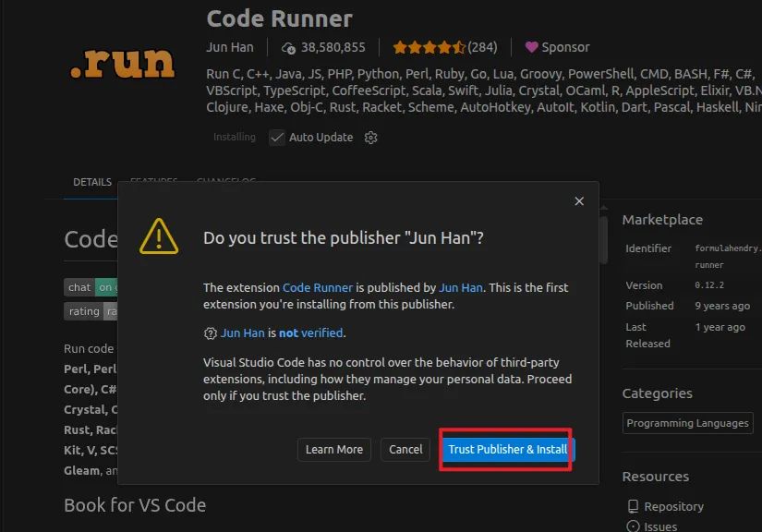The height and width of the screenshot is (532, 762).
Task: Click the Resources section heading
Action: coord(656,477)
